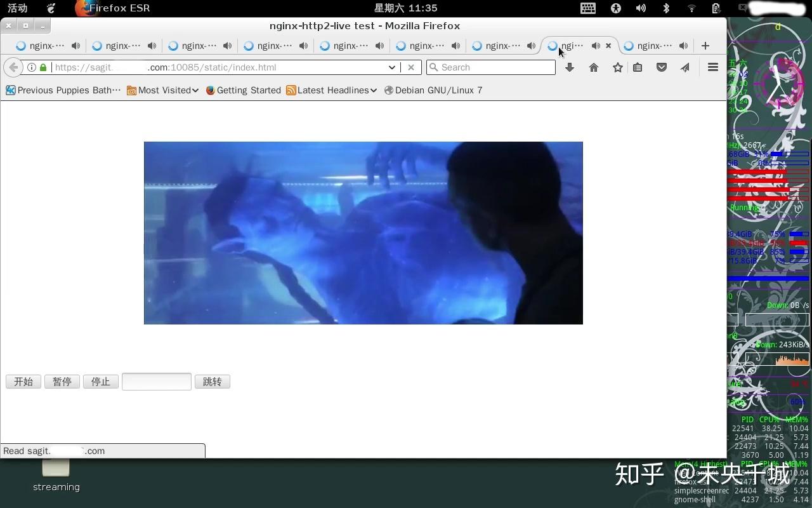812x508 pixels.
Task: Share the page via the send icon
Action: point(684,67)
